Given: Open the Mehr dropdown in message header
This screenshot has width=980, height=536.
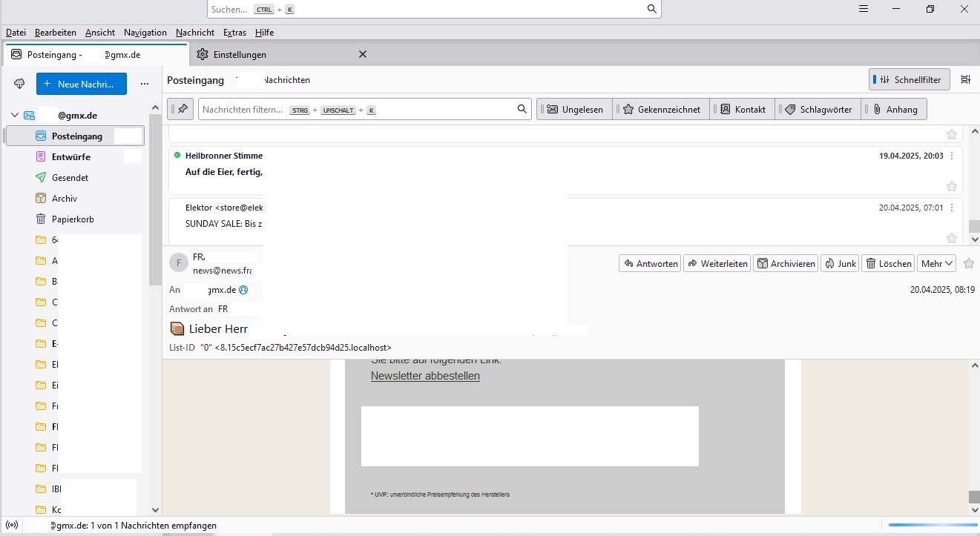Looking at the screenshot, I should (x=936, y=263).
